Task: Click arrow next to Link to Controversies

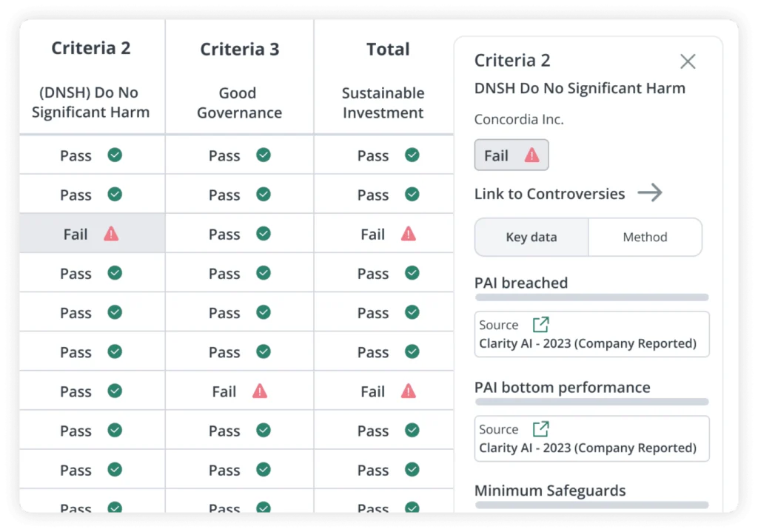Action: [650, 193]
